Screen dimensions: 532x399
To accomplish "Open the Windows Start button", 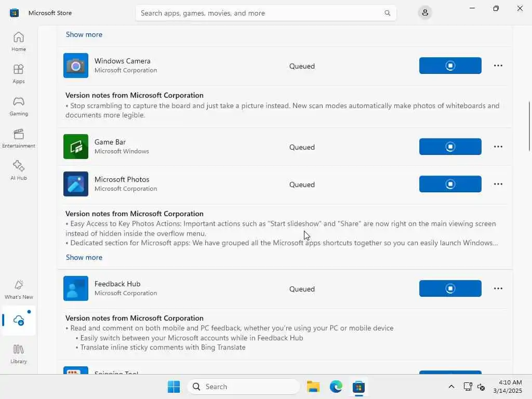I will coord(174,387).
